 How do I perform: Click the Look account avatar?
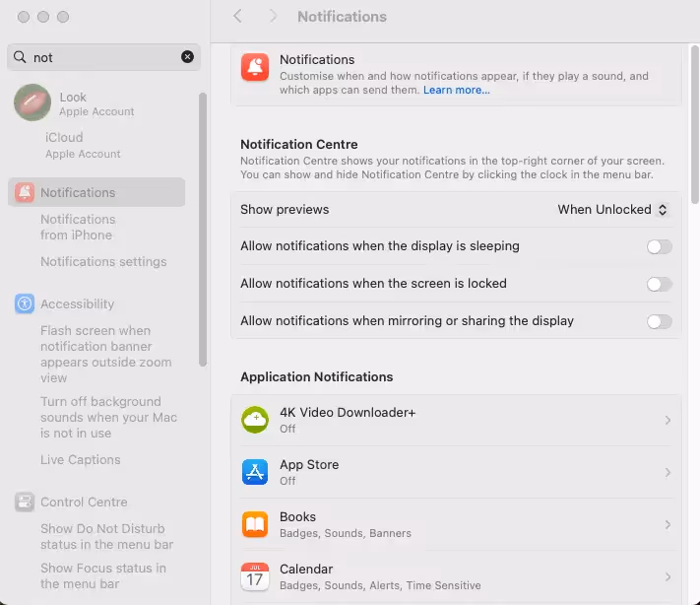click(x=32, y=102)
